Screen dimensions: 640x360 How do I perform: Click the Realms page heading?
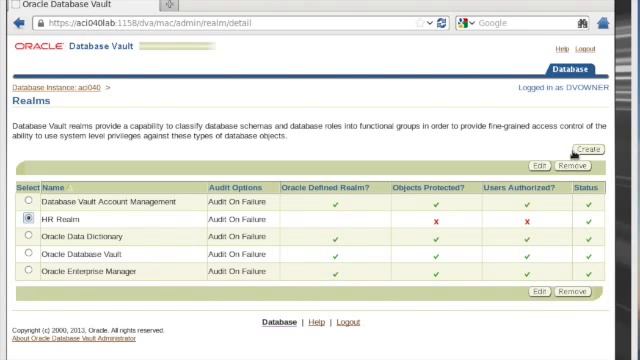coord(31,101)
